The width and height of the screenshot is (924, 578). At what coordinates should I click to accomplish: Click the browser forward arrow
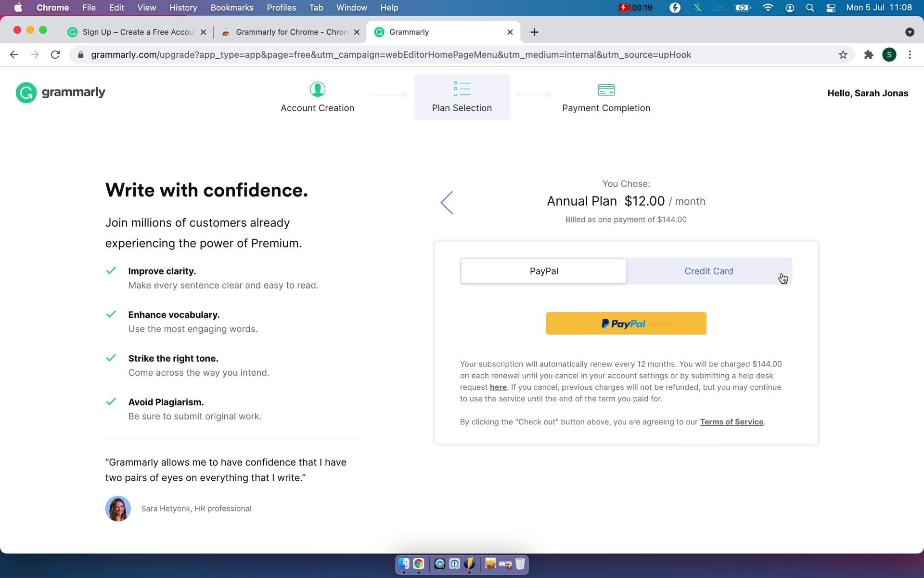(35, 55)
